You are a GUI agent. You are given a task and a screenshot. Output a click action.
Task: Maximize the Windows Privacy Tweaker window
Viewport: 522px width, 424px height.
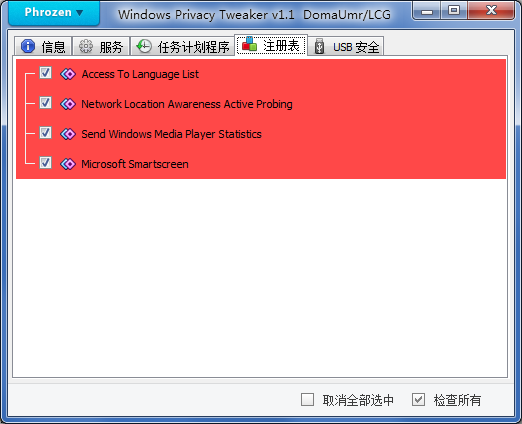tap(454, 10)
